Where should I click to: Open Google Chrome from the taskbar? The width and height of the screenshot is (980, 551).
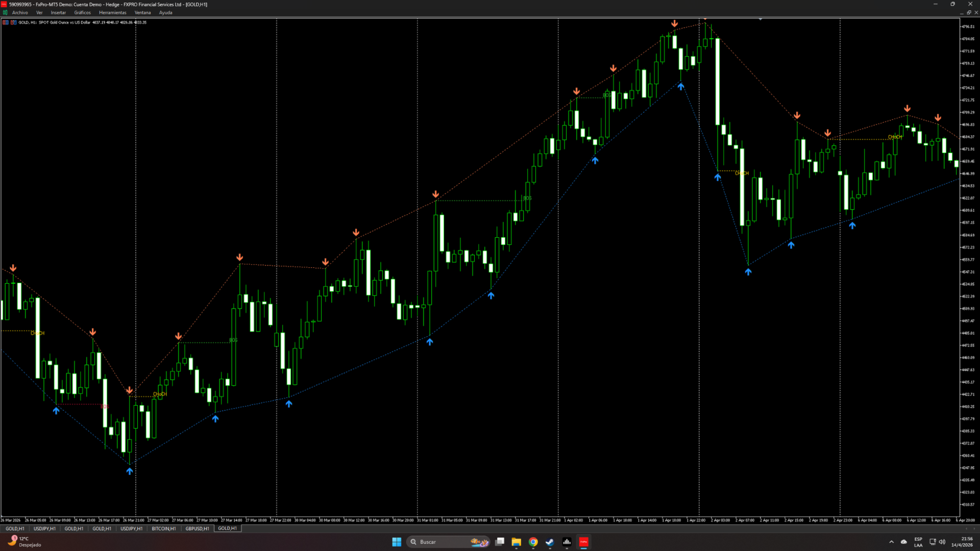coord(533,542)
